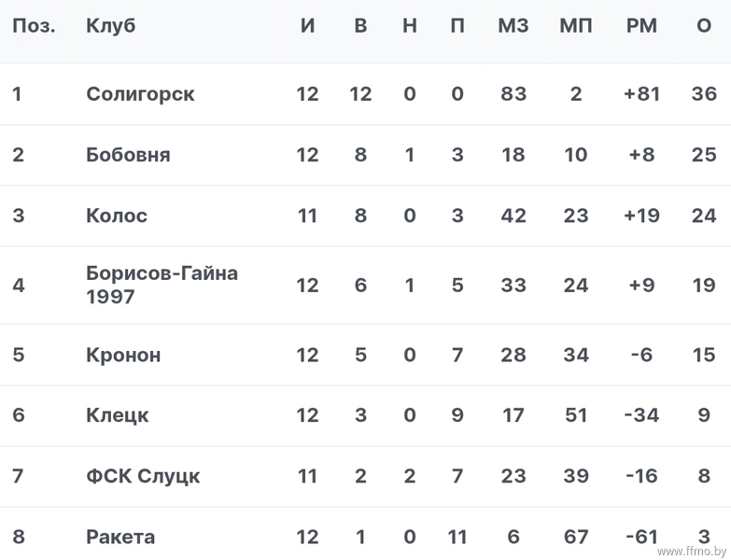
Task: Click the И games-played column header
Action: click(307, 25)
